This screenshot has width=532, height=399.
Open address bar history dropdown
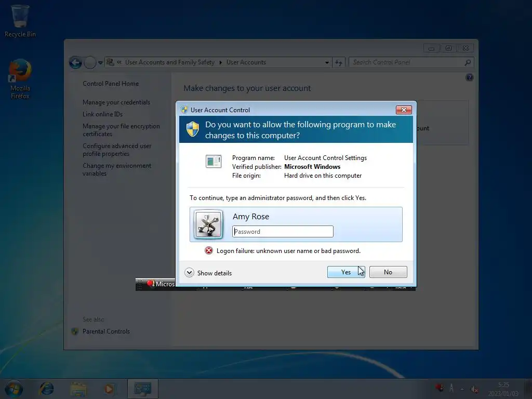pyautogui.click(x=327, y=62)
